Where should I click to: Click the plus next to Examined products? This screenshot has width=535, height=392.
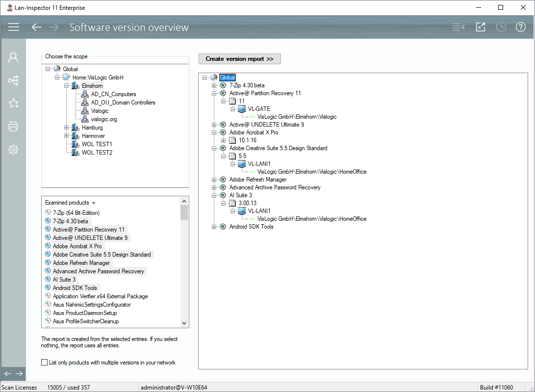[94, 203]
